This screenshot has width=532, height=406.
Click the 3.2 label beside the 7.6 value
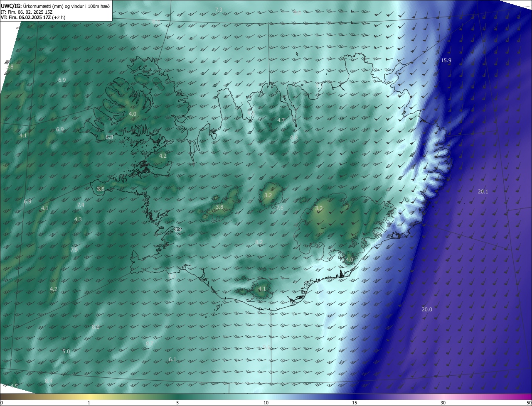coord(268,195)
